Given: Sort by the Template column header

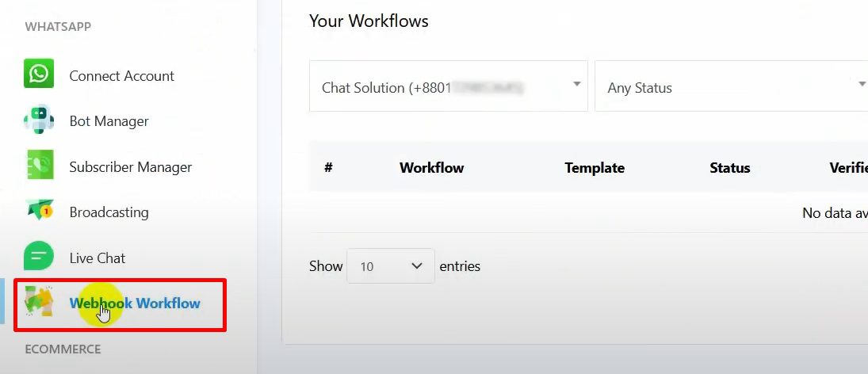Looking at the screenshot, I should click(x=595, y=168).
